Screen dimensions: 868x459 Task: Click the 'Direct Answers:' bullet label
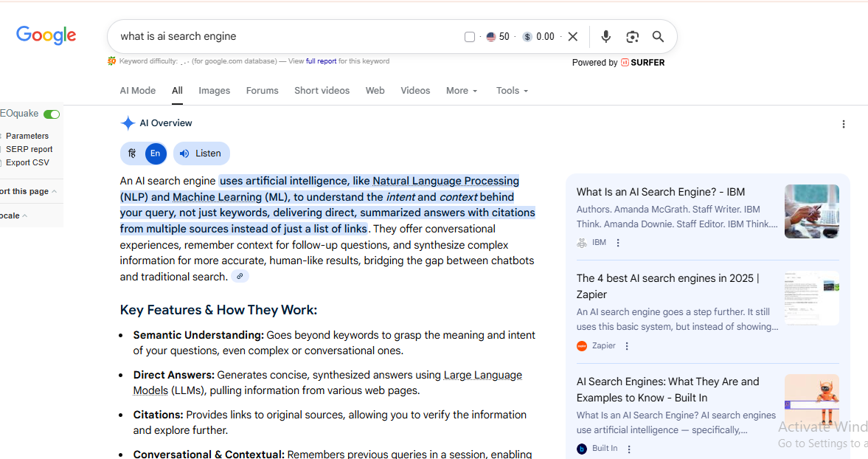click(x=174, y=375)
